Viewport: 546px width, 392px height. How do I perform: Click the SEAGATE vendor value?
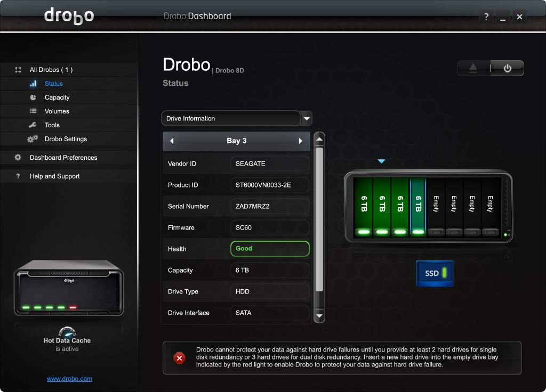click(270, 164)
